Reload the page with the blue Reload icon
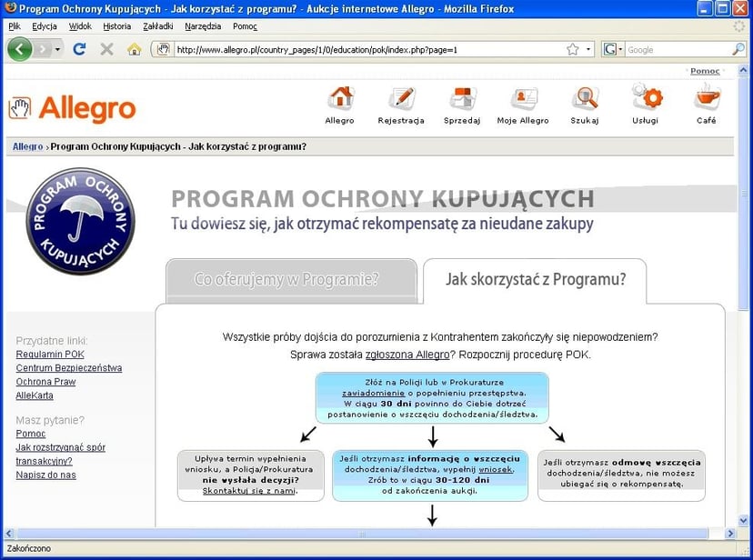The width and height of the screenshot is (753, 560). tap(79, 49)
